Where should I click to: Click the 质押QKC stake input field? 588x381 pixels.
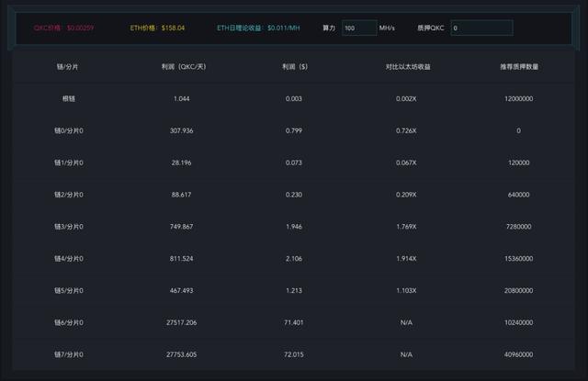481,28
